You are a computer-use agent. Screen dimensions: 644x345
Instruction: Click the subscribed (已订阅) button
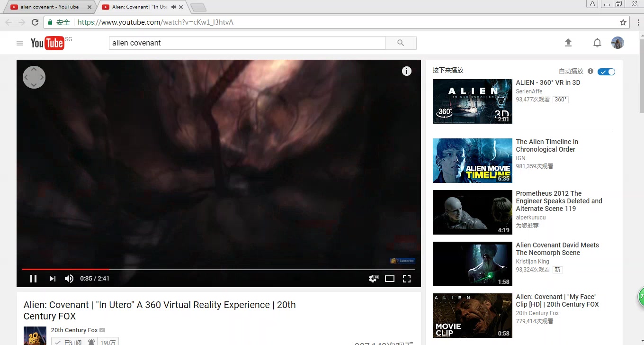69,342
